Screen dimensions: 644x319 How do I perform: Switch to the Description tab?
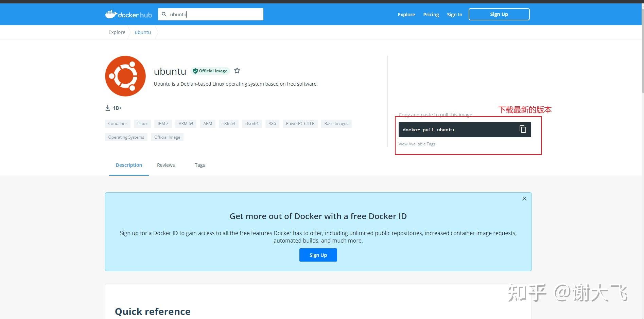point(129,165)
